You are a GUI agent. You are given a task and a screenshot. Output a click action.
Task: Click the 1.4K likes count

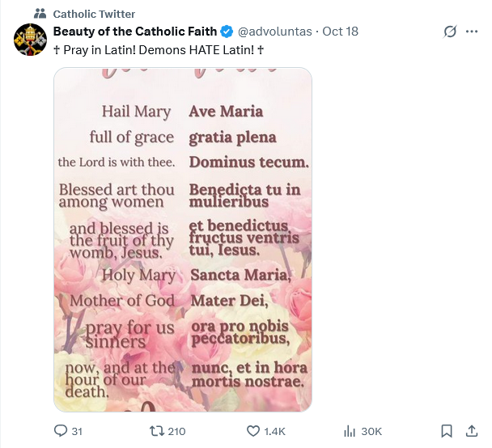tap(275, 431)
